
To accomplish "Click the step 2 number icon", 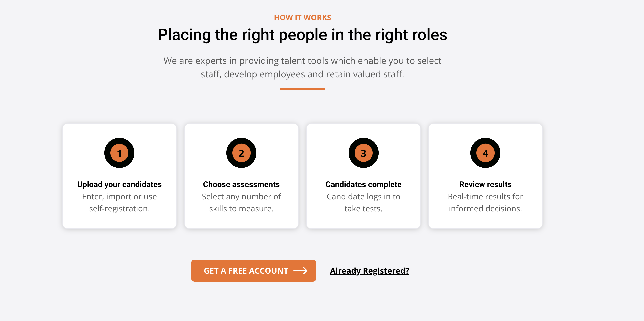I will [241, 153].
